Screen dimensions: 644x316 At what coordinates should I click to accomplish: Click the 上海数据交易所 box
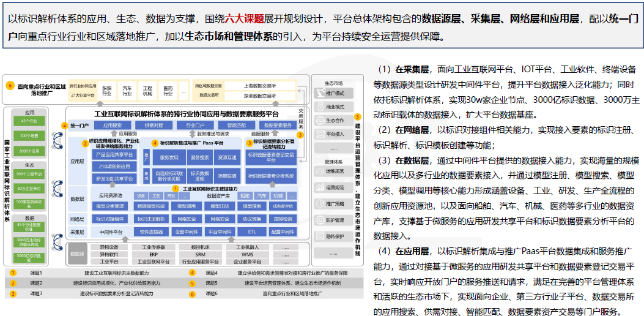[260, 86]
